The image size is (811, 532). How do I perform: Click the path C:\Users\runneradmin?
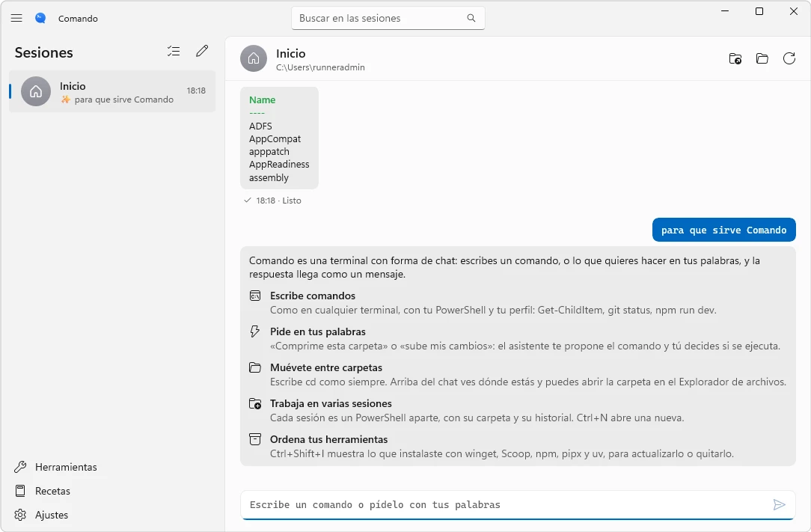click(320, 67)
